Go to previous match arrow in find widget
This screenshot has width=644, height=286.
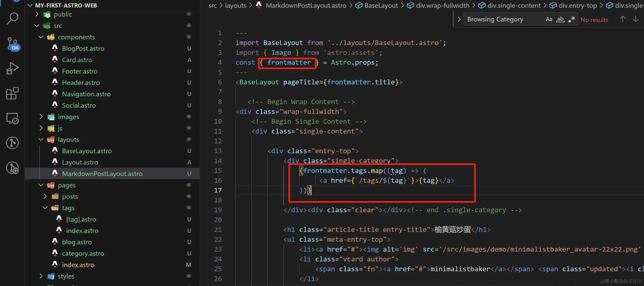623,19
